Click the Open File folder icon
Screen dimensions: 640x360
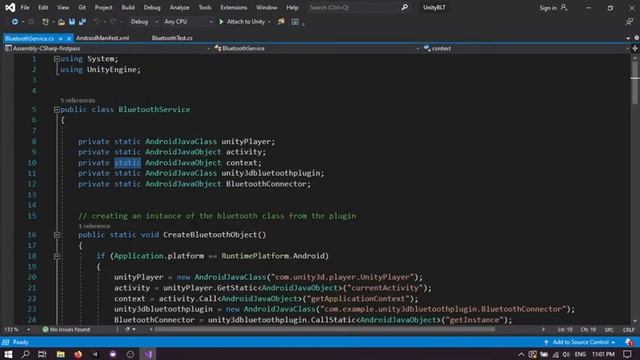(x=61, y=22)
